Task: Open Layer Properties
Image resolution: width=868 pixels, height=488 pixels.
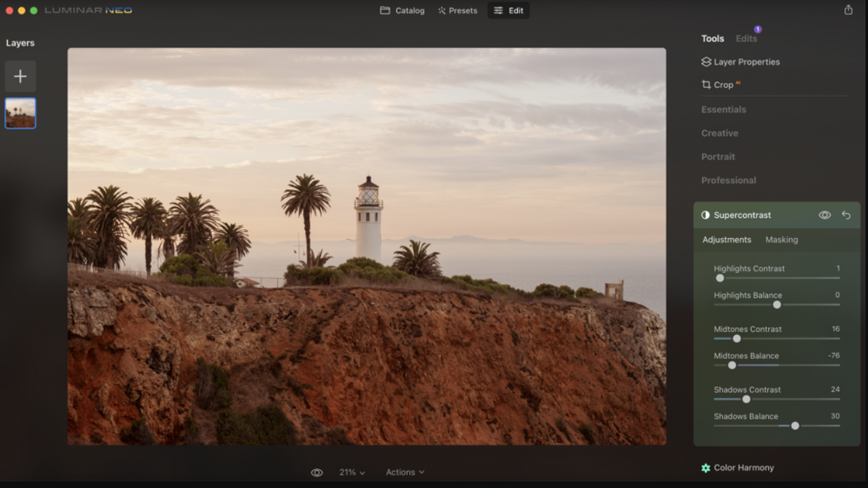Action: tap(746, 62)
